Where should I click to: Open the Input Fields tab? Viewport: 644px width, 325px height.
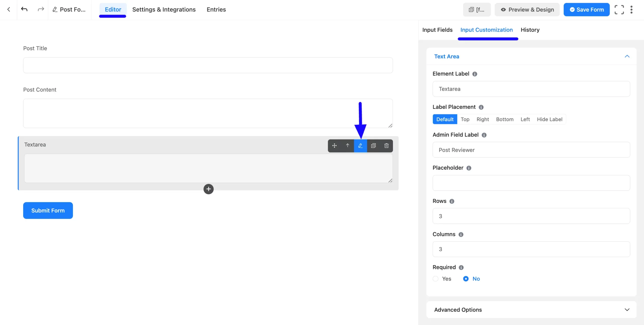(437, 30)
